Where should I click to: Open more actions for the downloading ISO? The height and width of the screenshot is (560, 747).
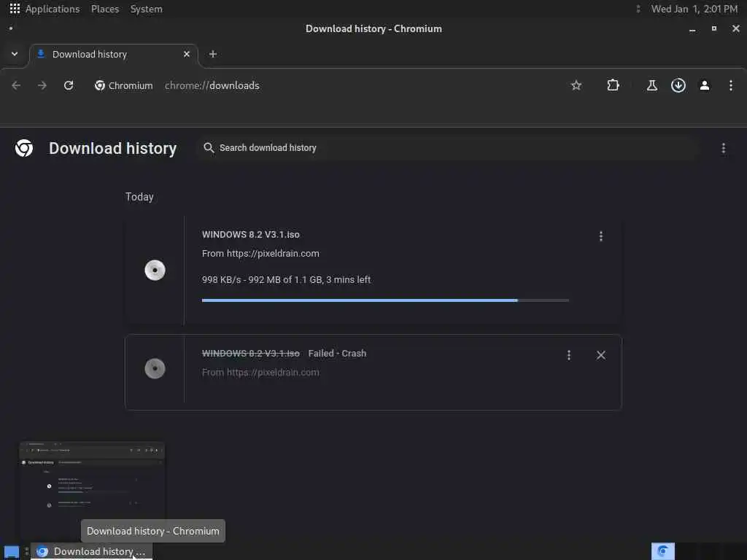point(601,236)
